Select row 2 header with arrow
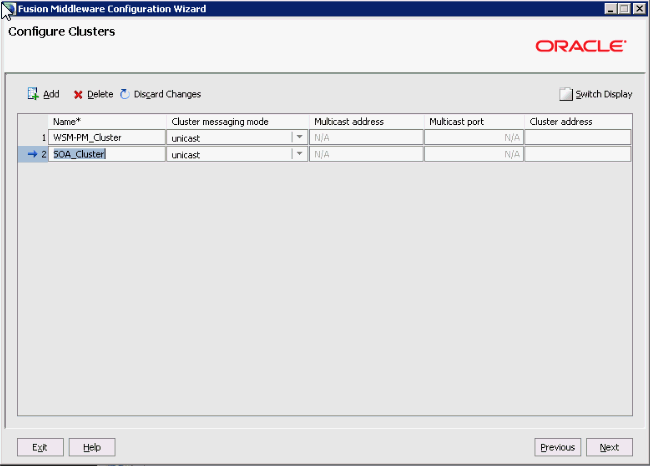The width and height of the screenshot is (650, 466). [x=33, y=154]
